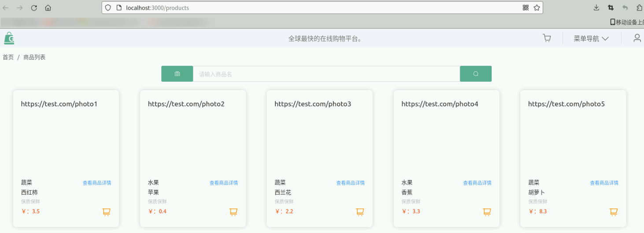Add 西红柿 to cart
Viewport: 644px width, 233px height.
point(106,212)
